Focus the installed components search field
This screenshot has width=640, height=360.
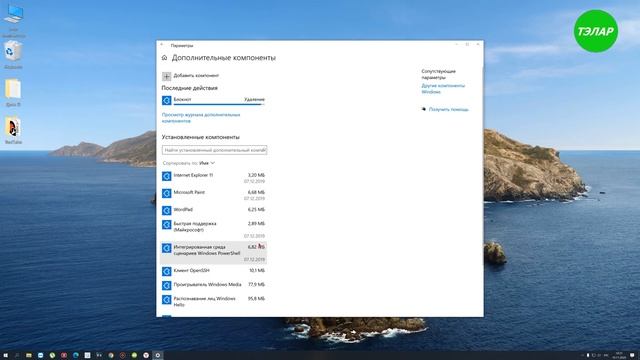point(214,150)
